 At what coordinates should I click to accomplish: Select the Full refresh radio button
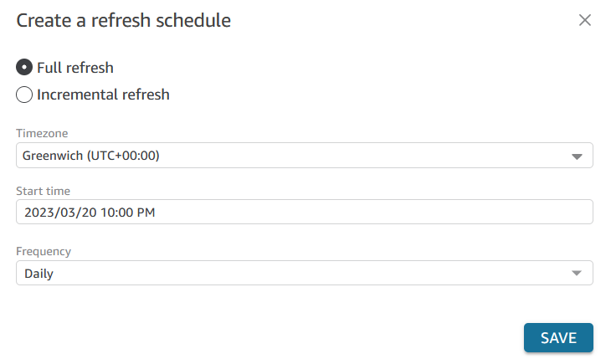click(x=24, y=68)
